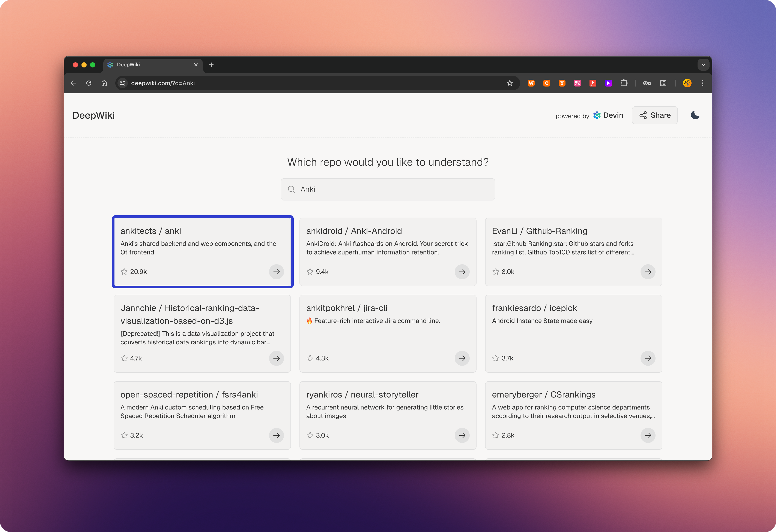Image resolution: width=776 pixels, height=532 pixels.
Task: Click arrow on ryankiros / neural-storyteller card
Action: 462,435
